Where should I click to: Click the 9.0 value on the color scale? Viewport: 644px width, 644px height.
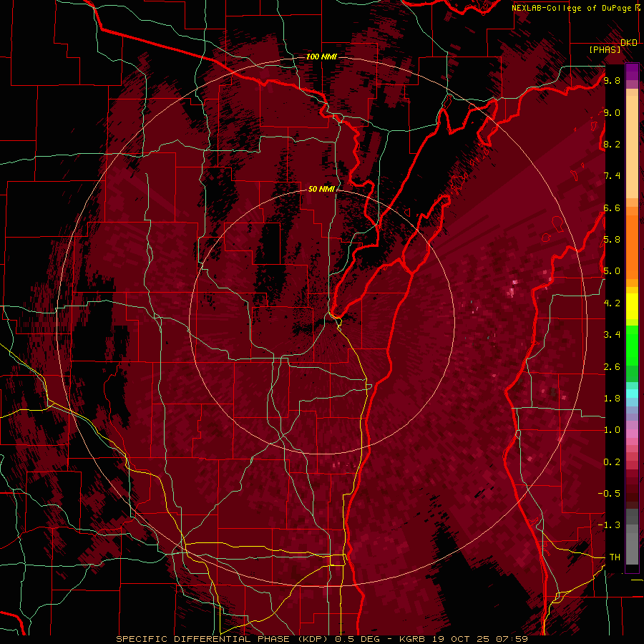[x=612, y=112]
